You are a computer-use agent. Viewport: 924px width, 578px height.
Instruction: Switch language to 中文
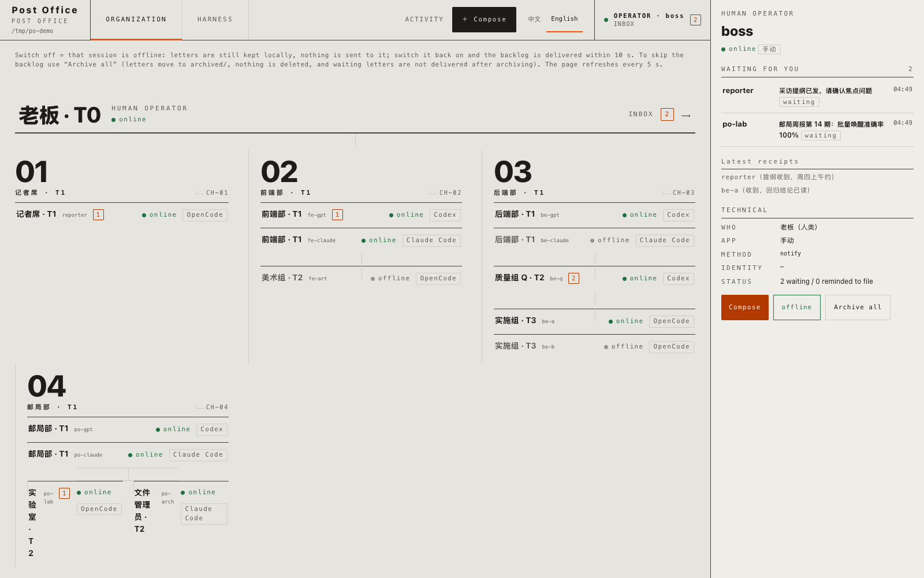[x=534, y=19]
